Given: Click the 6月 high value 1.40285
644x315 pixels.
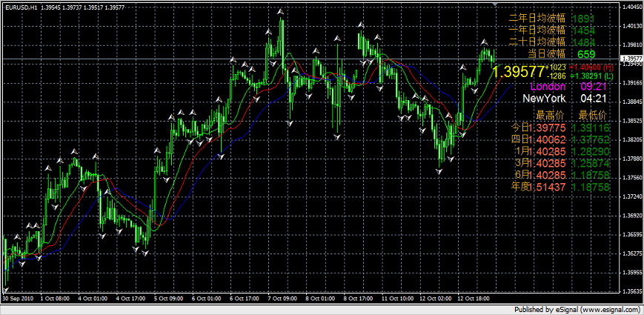Looking at the screenshot, I should [547, 176].
